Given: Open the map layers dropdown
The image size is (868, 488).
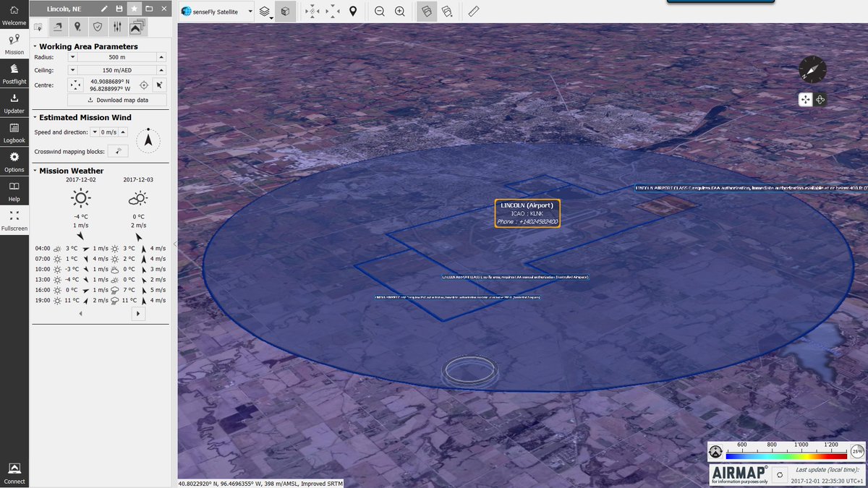Looking at the screenshot, I should [265, 12].
